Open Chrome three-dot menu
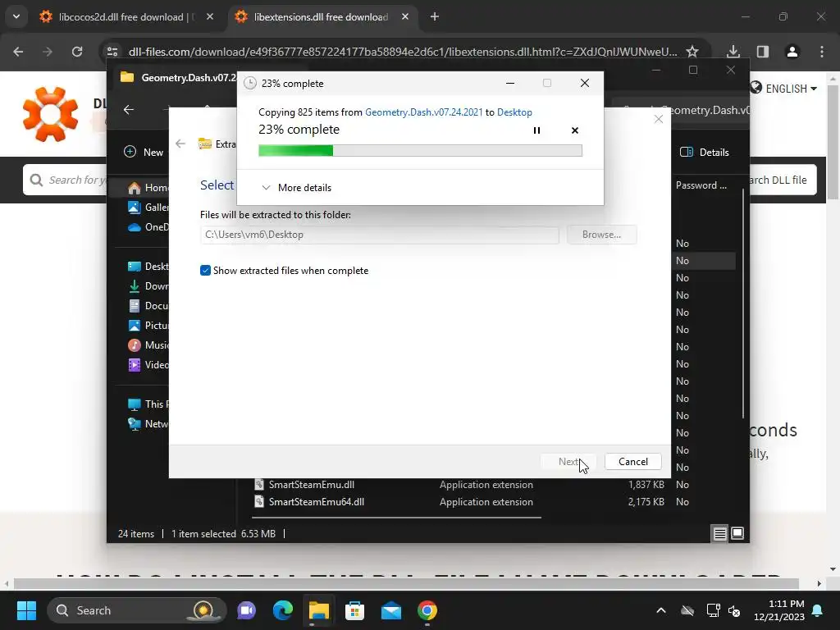This screenshot has width=840, height=630. point(822,52)
